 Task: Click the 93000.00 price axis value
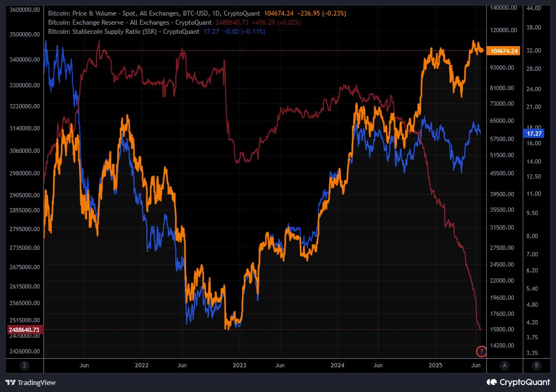[x=502, y=68]
